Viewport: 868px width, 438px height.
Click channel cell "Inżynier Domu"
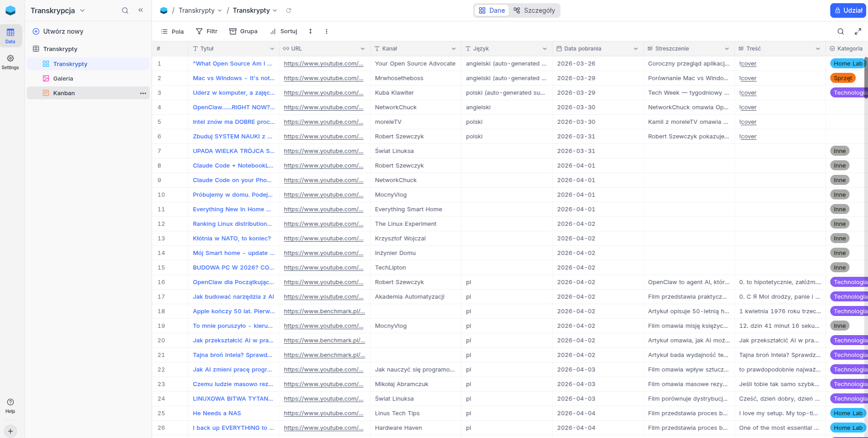click(x=395, y=253)
